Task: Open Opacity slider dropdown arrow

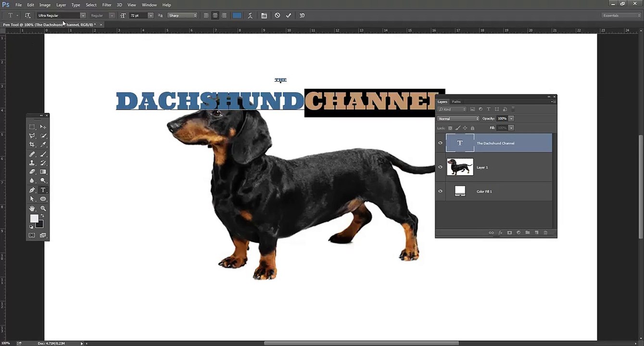Action: click(511, 119)
